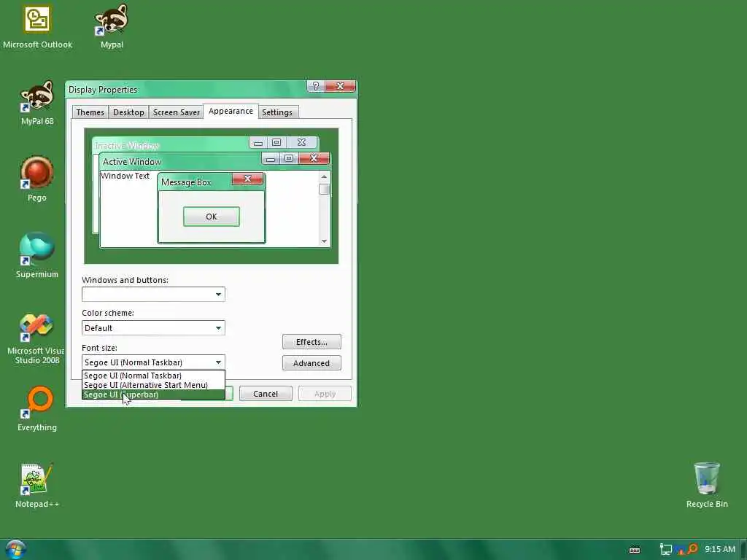Open the Windows Start orb
The height and width of the screenshot is (560, 747).
(x=15, y=550)
